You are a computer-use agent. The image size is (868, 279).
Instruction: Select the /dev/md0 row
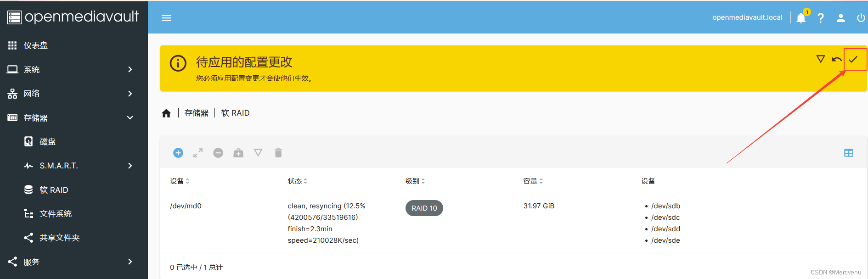coord(513,223)
